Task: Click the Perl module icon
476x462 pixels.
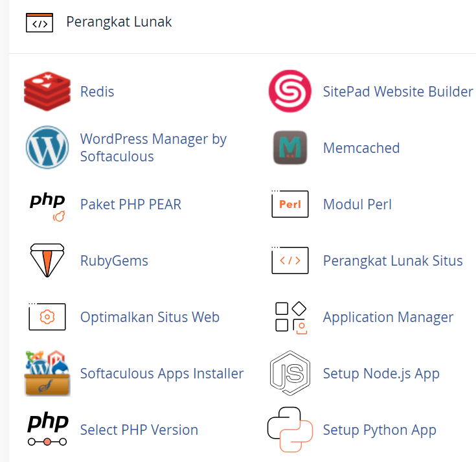Action: tap(290, 204)
